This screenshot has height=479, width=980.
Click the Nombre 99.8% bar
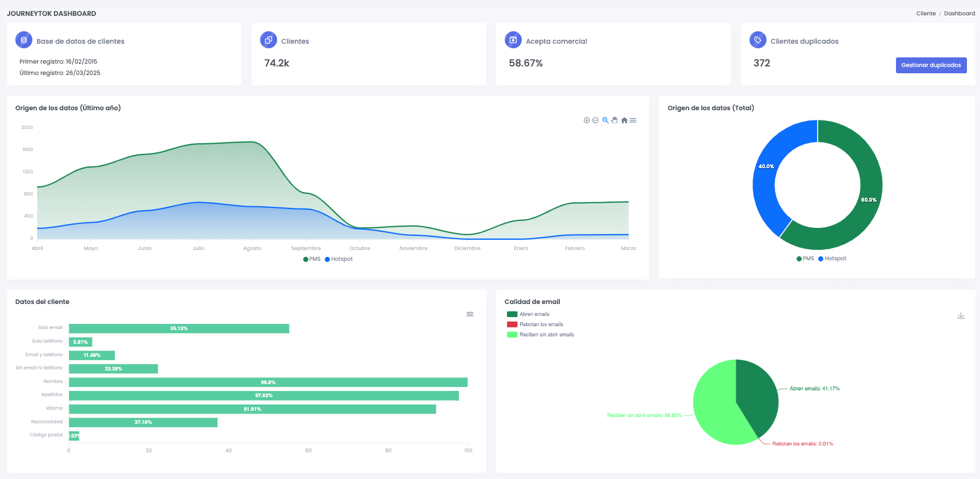[x=268, y=382]
